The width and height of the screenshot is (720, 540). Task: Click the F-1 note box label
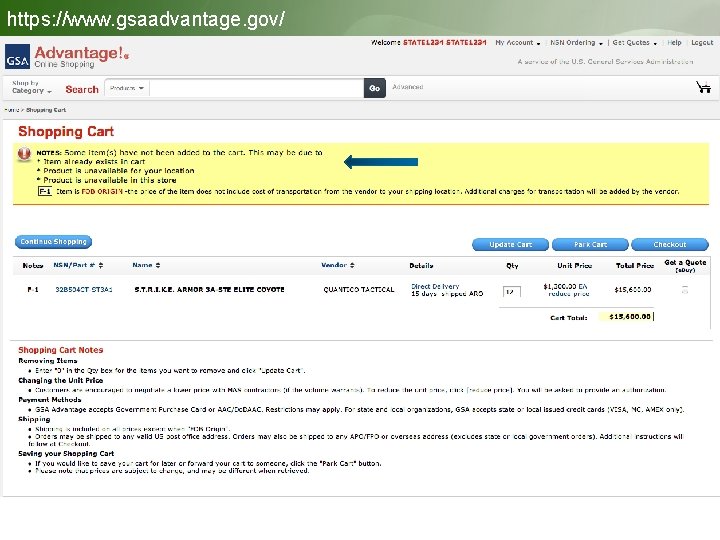(45, 191)
